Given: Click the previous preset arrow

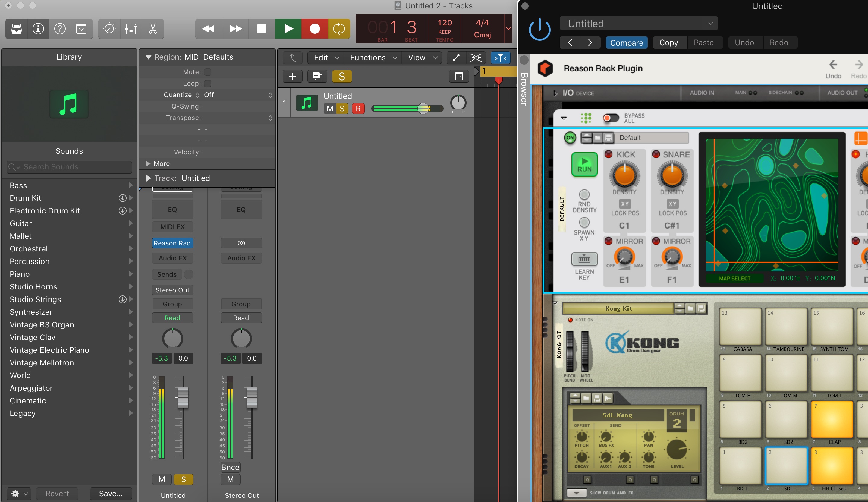Looking at the screenshot, I should point(570,43).
